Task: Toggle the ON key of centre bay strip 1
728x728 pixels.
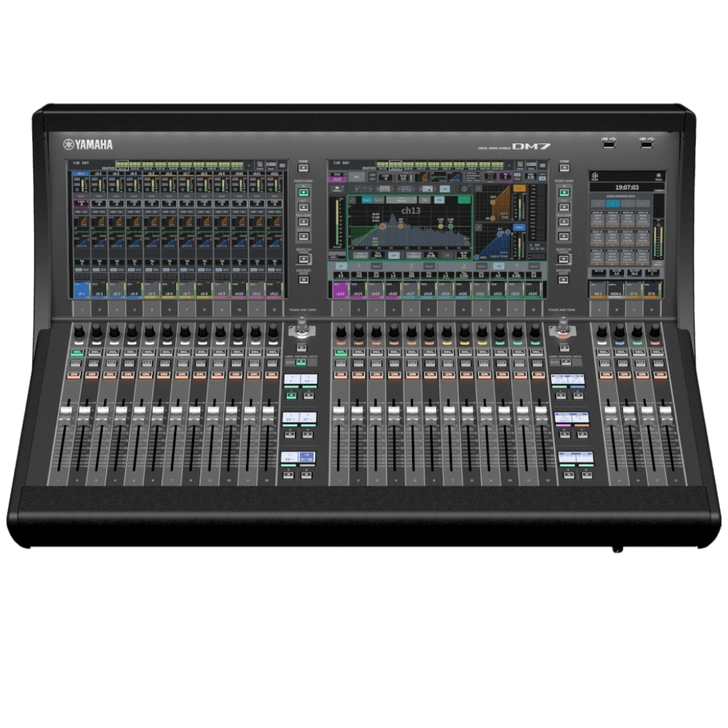Action: coord(340,374)
